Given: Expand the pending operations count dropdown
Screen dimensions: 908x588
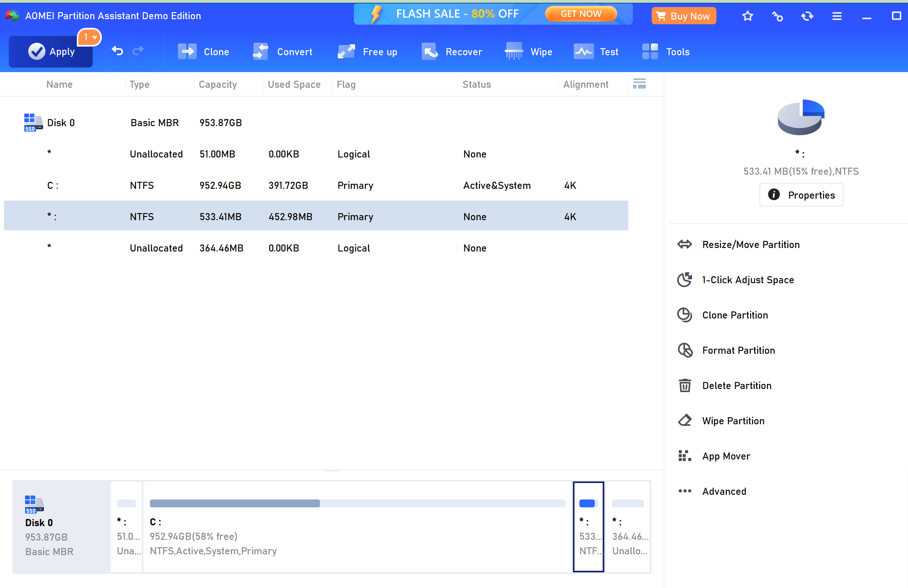Looking at the screenshot, I should (90, 37).
